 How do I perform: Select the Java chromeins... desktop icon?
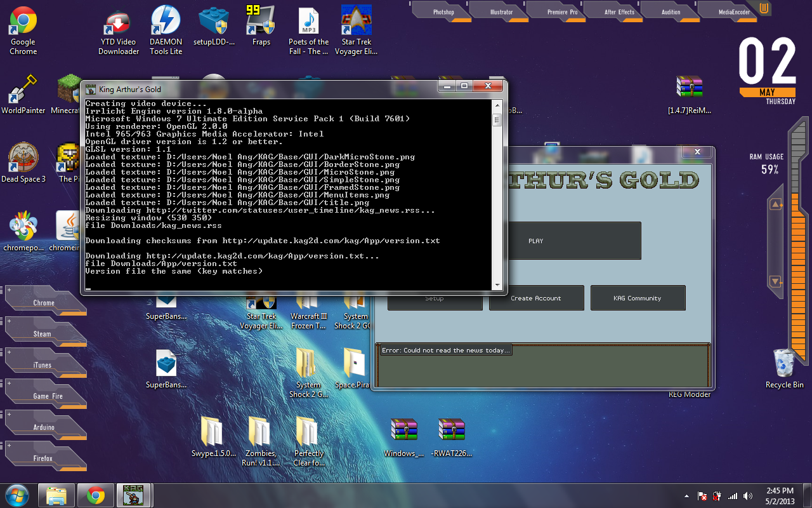pos(67,231)
